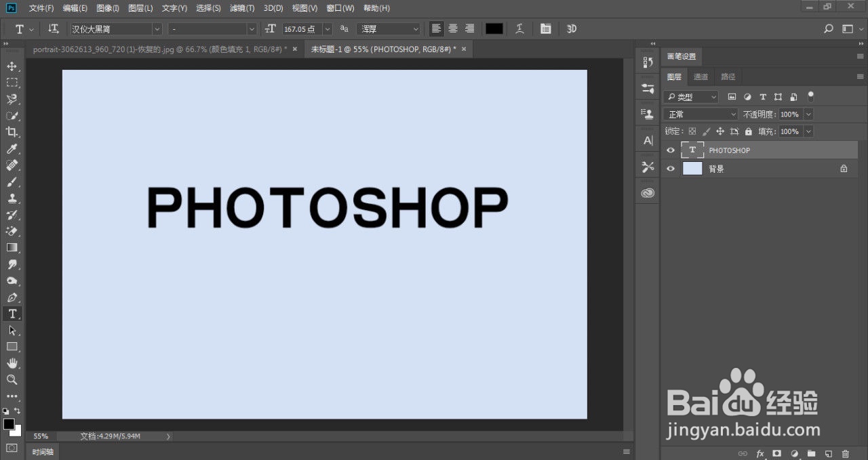The width and height of the screenshot is (868, 460).
Task: Filter for pixel layers icon
Action: tap(732, 97)
